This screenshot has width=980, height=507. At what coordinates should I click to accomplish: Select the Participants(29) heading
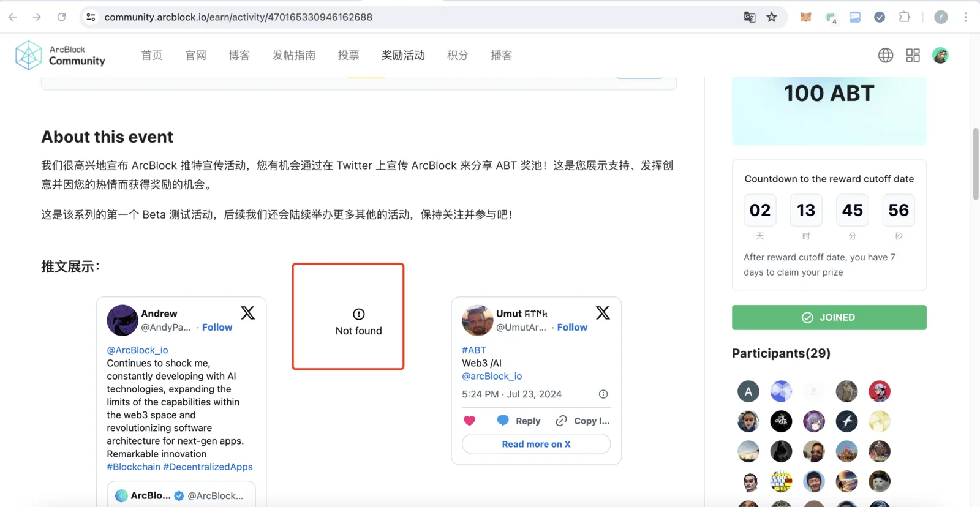[781, 353]
